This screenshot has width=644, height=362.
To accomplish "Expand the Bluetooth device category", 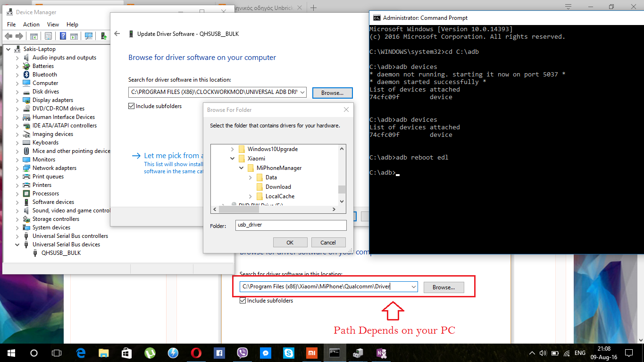I will coord(17,75).
